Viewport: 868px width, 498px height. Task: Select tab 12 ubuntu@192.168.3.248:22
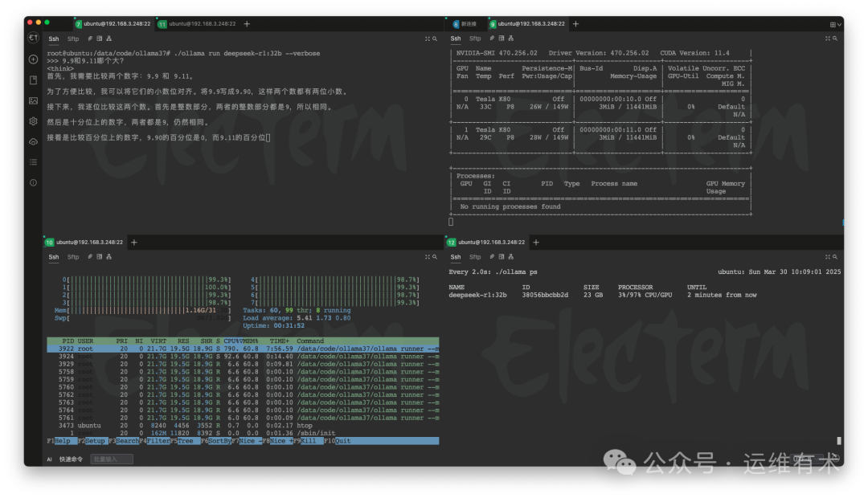click(486, 243)
